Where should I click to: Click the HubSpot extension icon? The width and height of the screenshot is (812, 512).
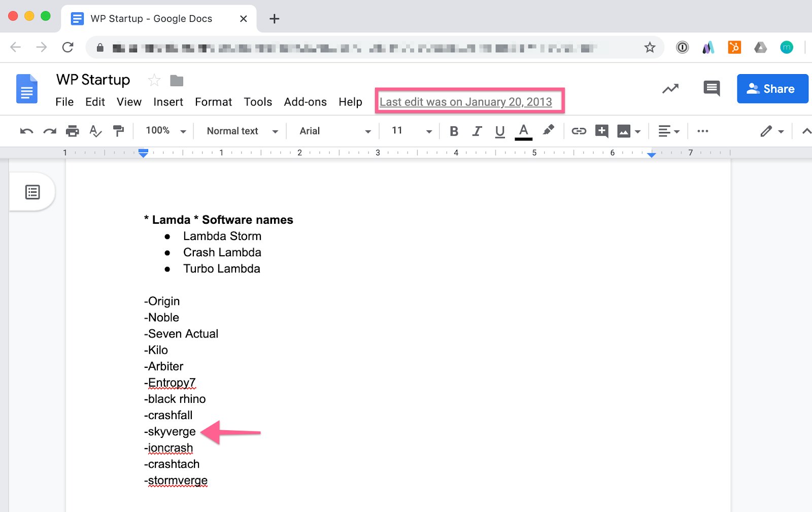click(x=734, y=48)
